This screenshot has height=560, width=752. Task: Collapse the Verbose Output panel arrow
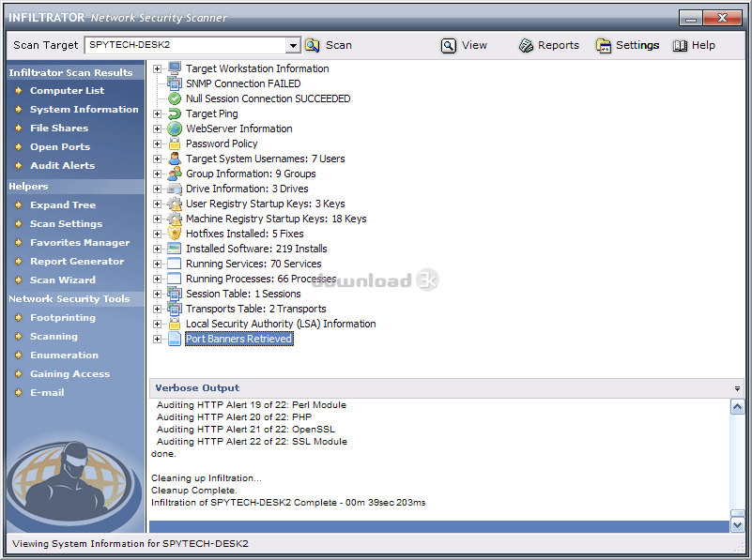click(x=737, y=388)
